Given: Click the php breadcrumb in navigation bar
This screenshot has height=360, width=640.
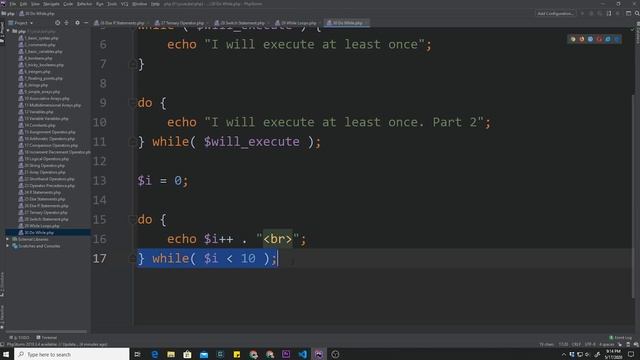Looking at the screenshot, I should [8, 13].
